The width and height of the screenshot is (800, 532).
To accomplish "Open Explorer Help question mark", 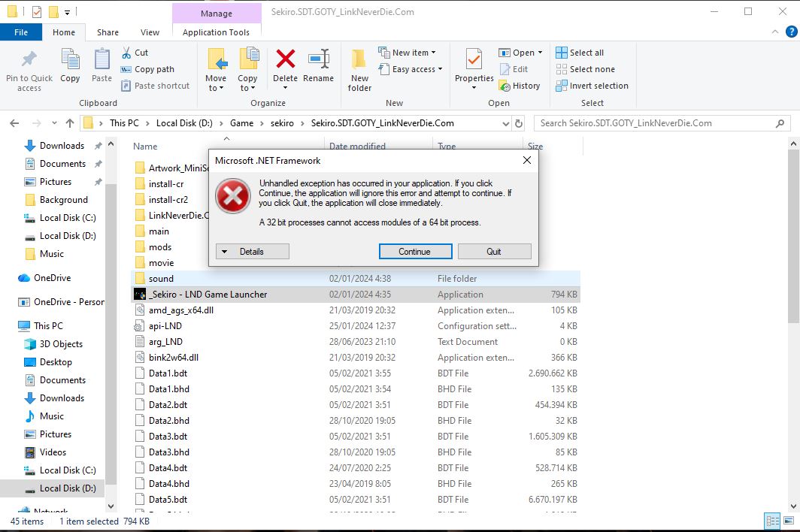I will click(791, 32).
